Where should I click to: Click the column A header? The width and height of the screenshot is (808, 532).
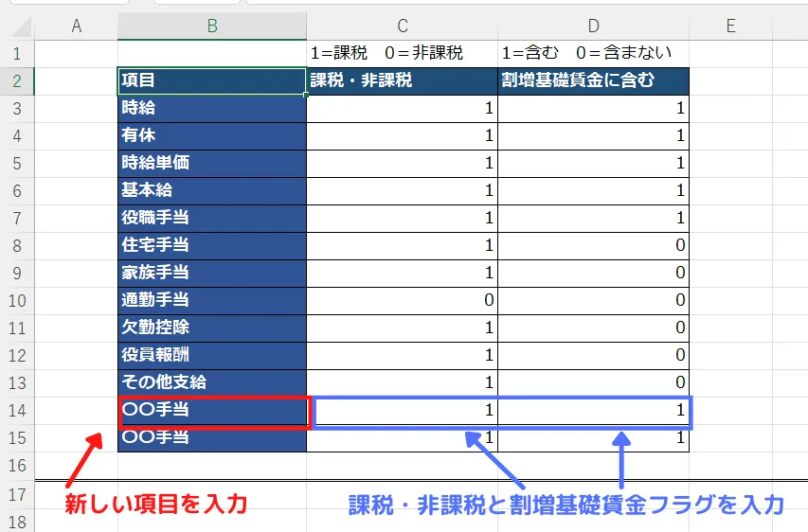click(77, 27)
